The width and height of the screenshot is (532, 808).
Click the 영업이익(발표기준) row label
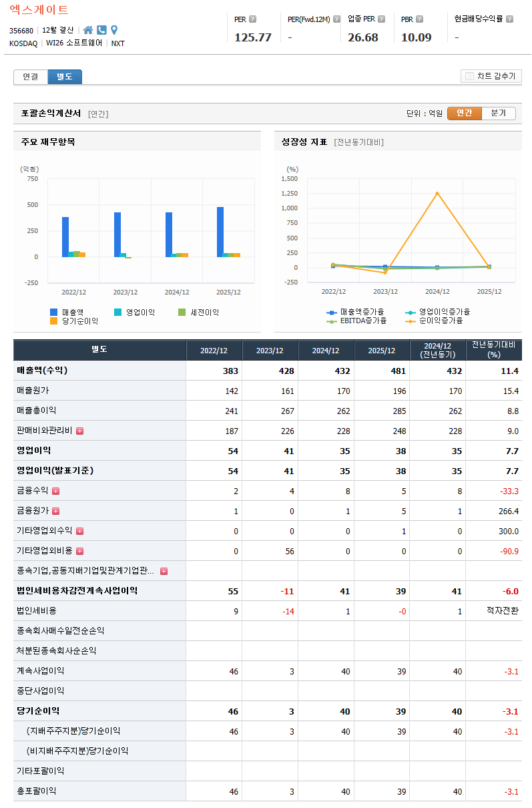click(x=55, y=470)
